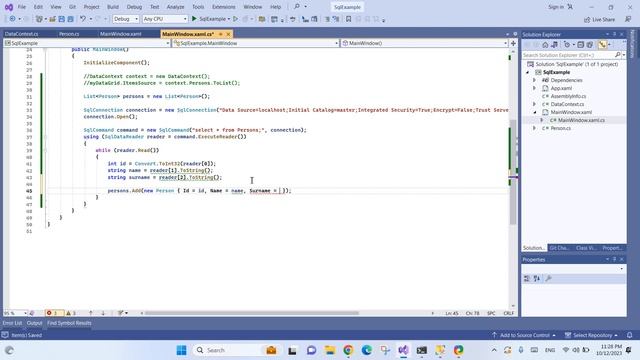Open the SqlExample.MainWindow type dropdown
Screen dimensions: 640x360
pos(256,43)
